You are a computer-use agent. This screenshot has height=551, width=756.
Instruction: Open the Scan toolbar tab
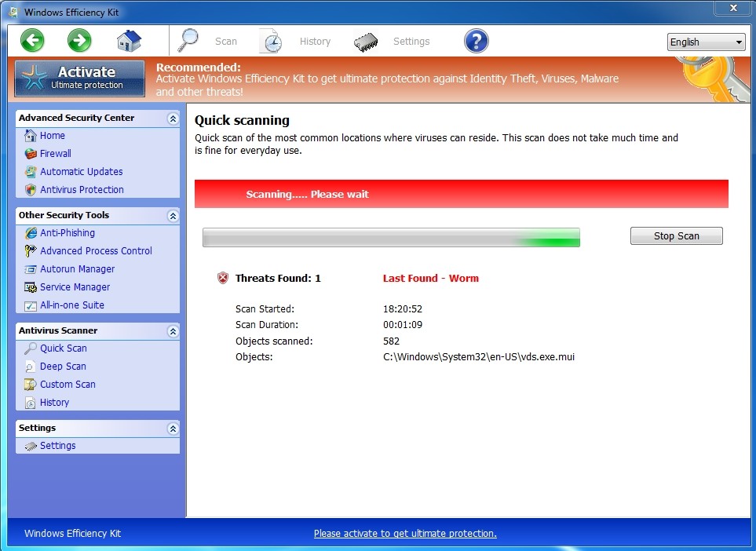point(225,42)
